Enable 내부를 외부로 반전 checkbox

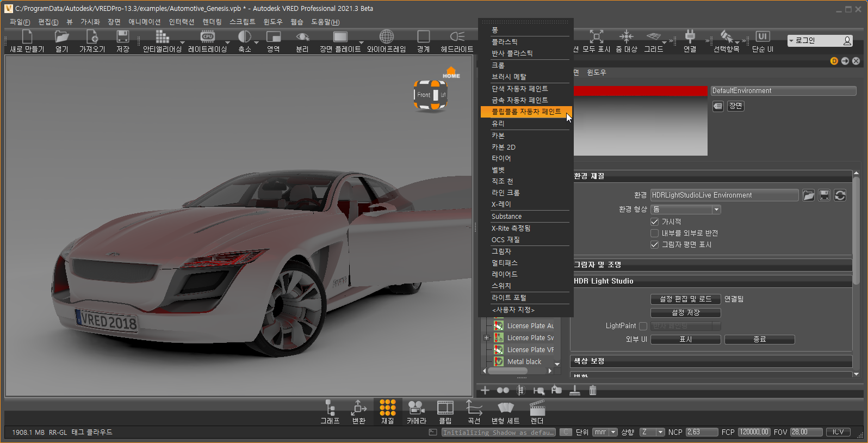pyautogui.click(x=655, y=233)
